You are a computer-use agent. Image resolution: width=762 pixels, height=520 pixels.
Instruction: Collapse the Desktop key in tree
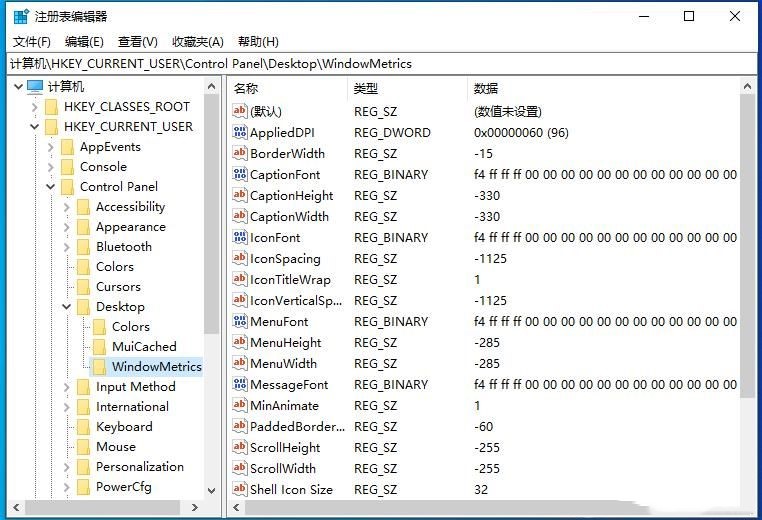point(67,307)
